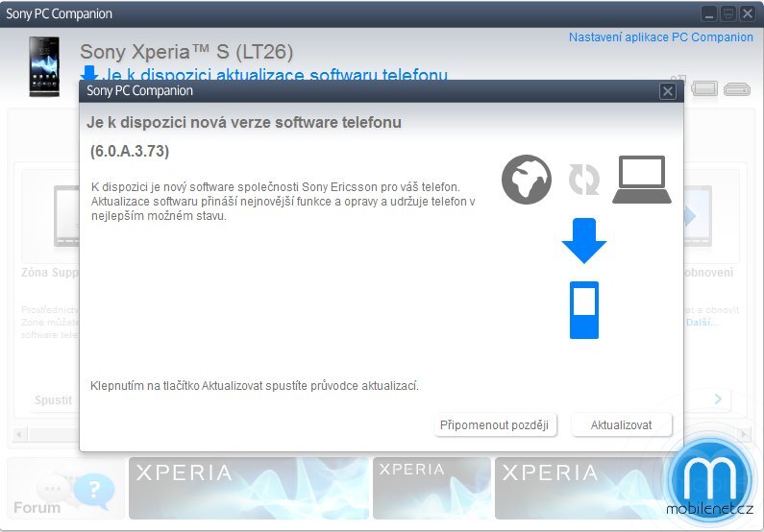
Task: Open the small middle XPERIA banner
Action: (431, 488)
